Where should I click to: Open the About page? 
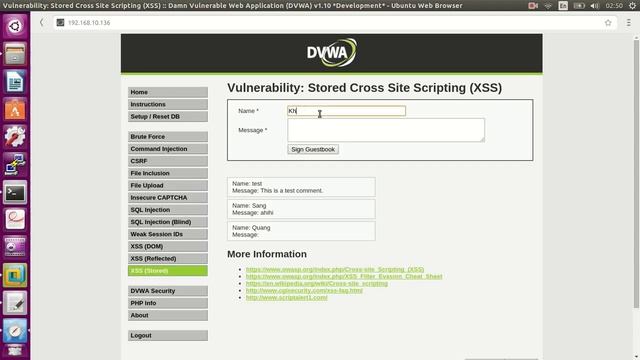168,316
